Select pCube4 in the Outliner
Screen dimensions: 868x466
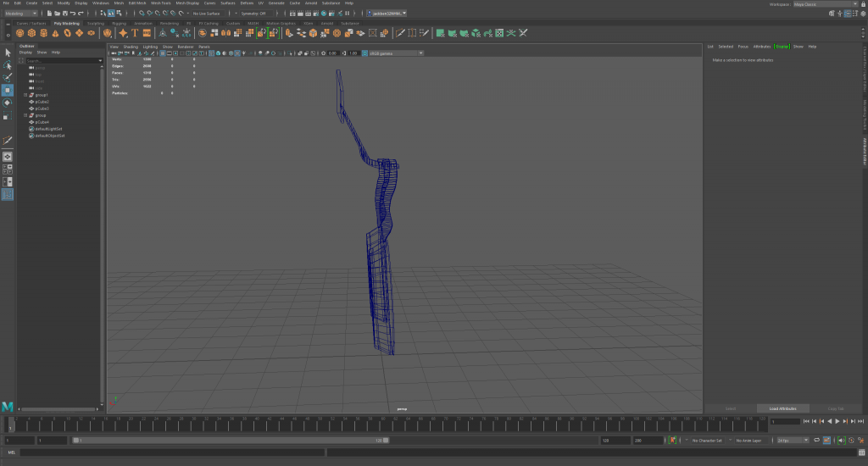(x=42, y=122)
